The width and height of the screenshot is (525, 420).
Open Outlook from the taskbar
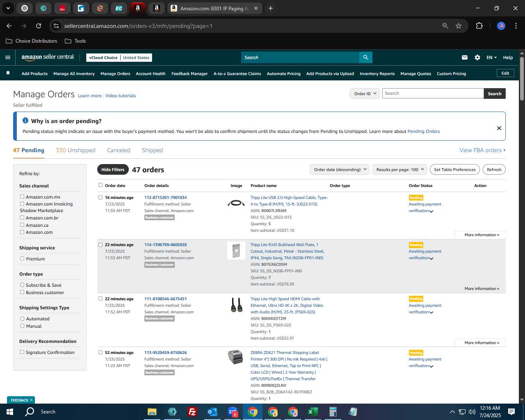(x=212, y=412)
